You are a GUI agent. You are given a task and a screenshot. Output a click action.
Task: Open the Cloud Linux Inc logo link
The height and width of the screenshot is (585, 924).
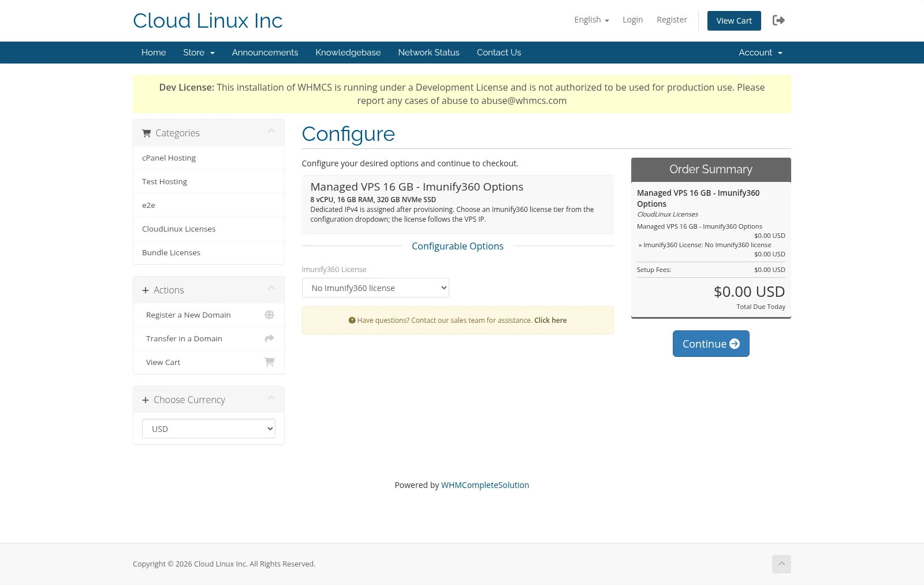pyautogui.click(x=207, y=21)
